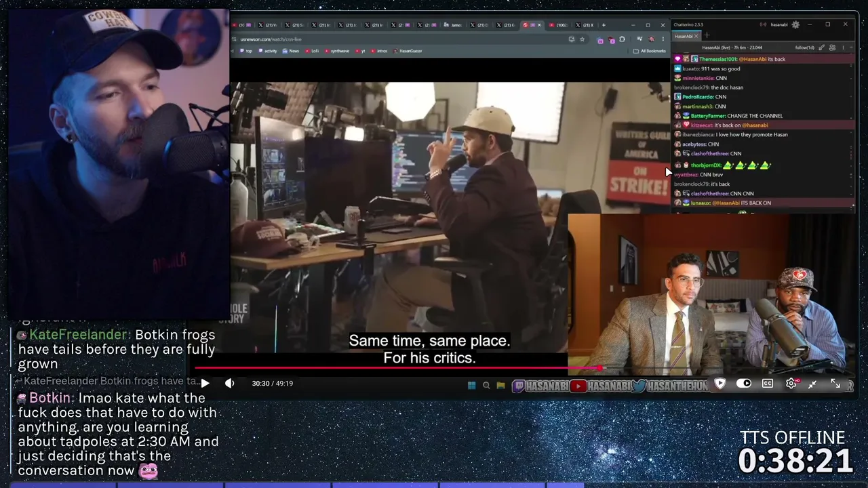Click username wyattbraz in chat
This screenshot has height=488, width=868.
coord(684,175)
